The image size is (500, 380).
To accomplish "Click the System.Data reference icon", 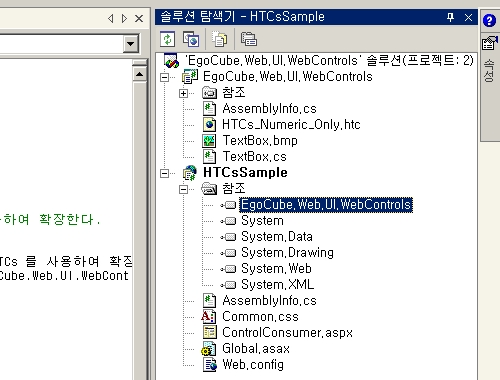I will tap(228, 237).
